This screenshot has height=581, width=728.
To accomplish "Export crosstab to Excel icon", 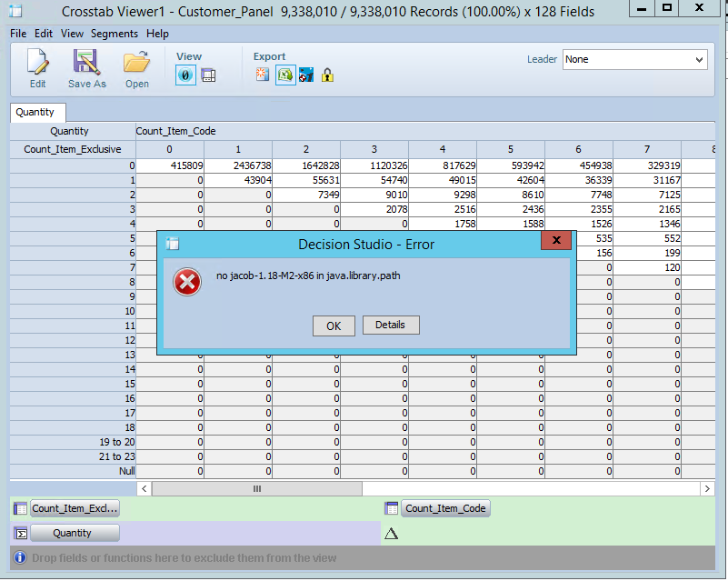I will click(x=285, y=75).
